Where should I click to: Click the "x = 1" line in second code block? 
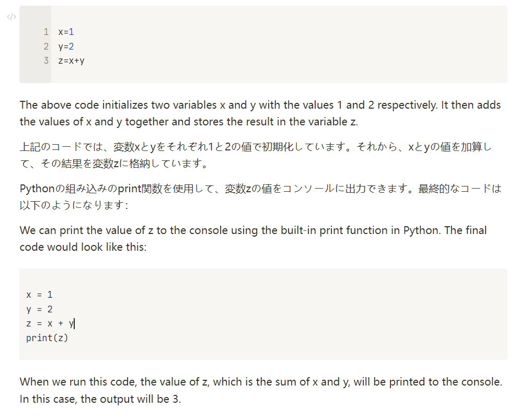[x=39, y=295]
